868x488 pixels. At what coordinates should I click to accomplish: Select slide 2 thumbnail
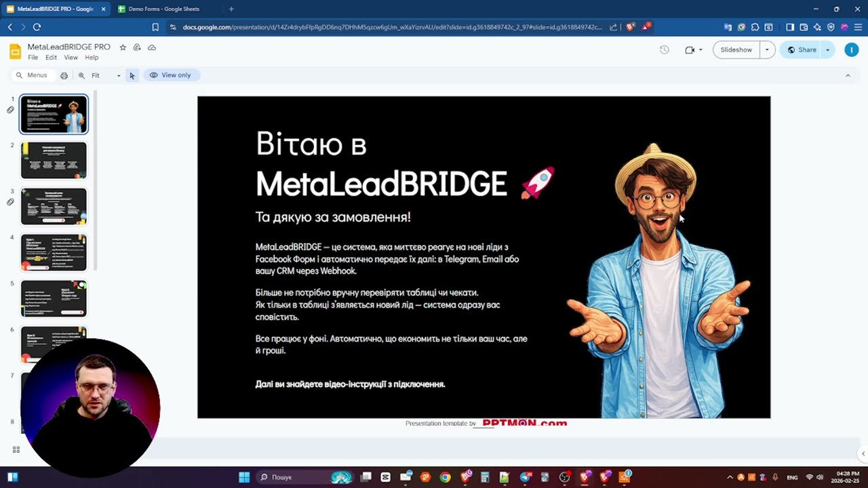pos(54,160)
